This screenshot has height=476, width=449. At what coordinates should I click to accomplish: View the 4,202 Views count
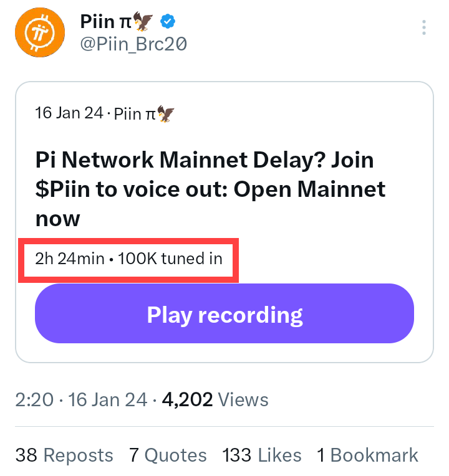(215, 399)
